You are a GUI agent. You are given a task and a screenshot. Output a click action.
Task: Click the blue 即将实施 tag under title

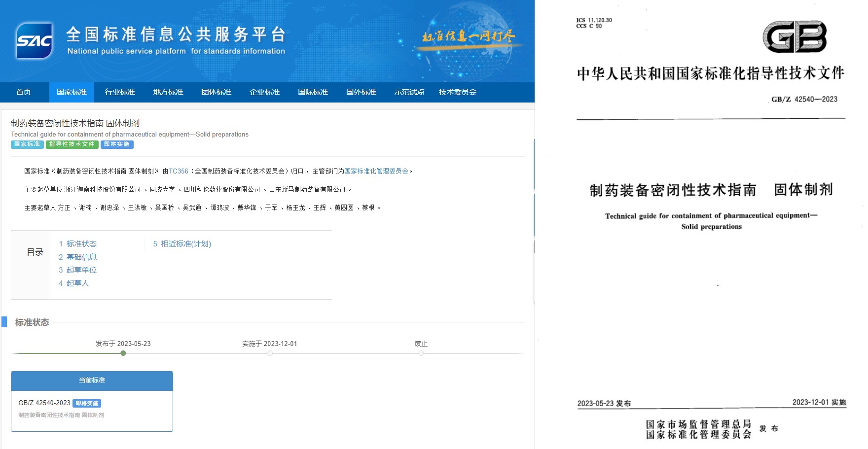point(117,144)
